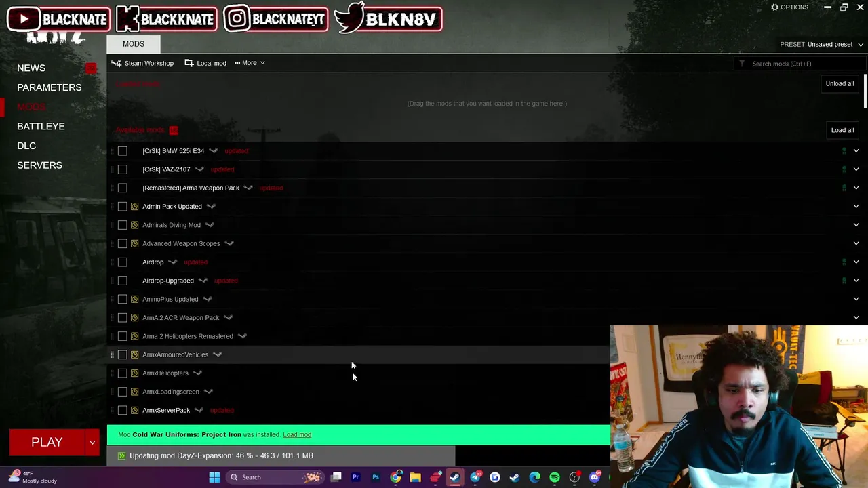The height and width of the screenshot is (488, 868).
Task: Expand Airdrop-Upgraded row chevron
Action: (856, 281)
